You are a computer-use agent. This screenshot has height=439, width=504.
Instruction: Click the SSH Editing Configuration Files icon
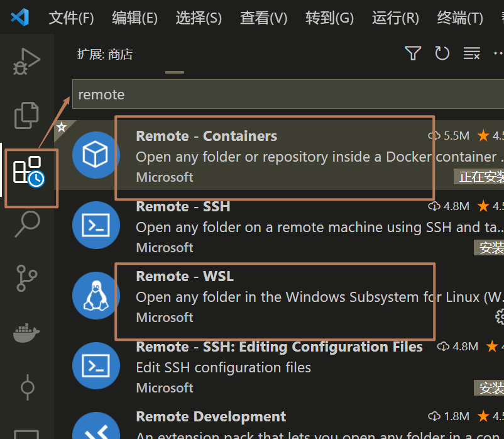pyautogui.click(x=96, y=365)
